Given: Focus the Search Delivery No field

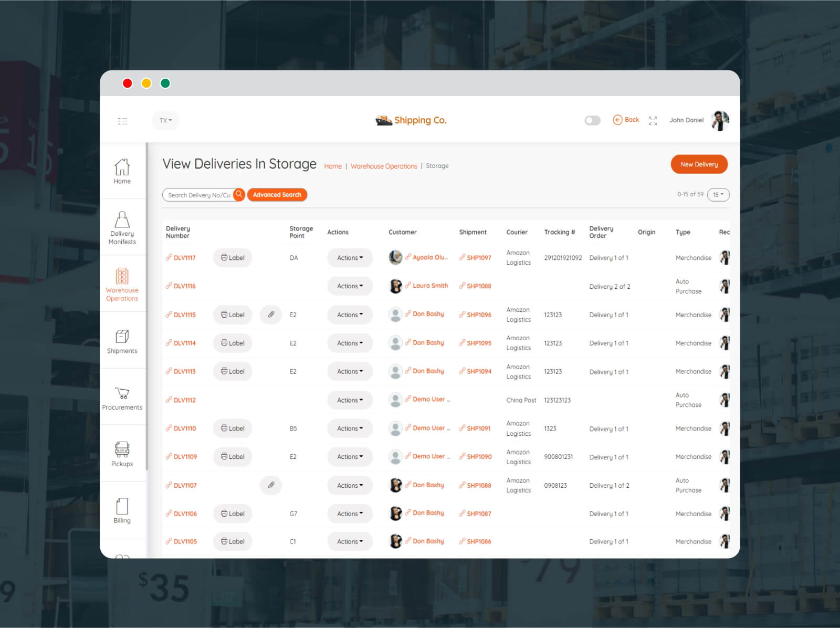Looking at the screenshot, I should [198, 195].
